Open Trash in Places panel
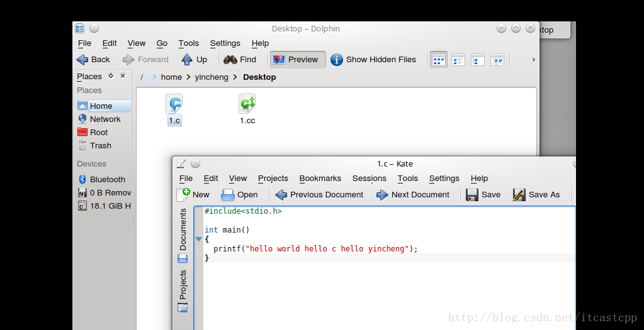This screenshot has height=330, width=644. click(x=103, y=146)
